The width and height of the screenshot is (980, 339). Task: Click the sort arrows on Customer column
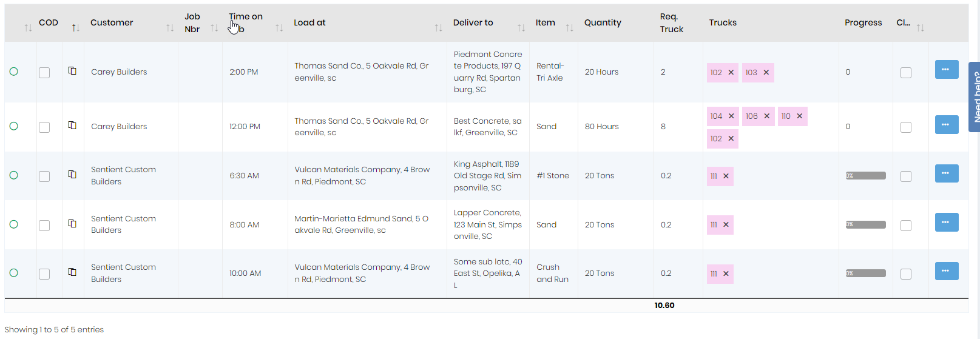[170, 28]
